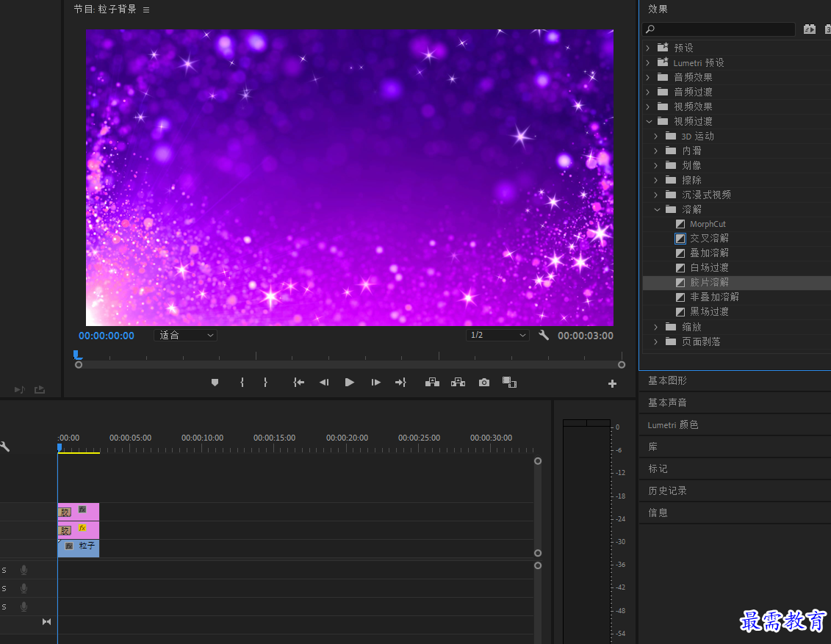Expand the Lumetri 预设 folder
The width and height of the screenshot is (831, 644).
click(647, 62)
